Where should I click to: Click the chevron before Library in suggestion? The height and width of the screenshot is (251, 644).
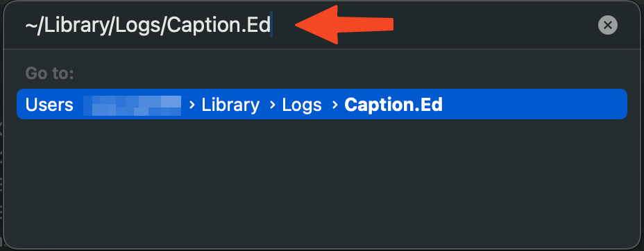192,105
